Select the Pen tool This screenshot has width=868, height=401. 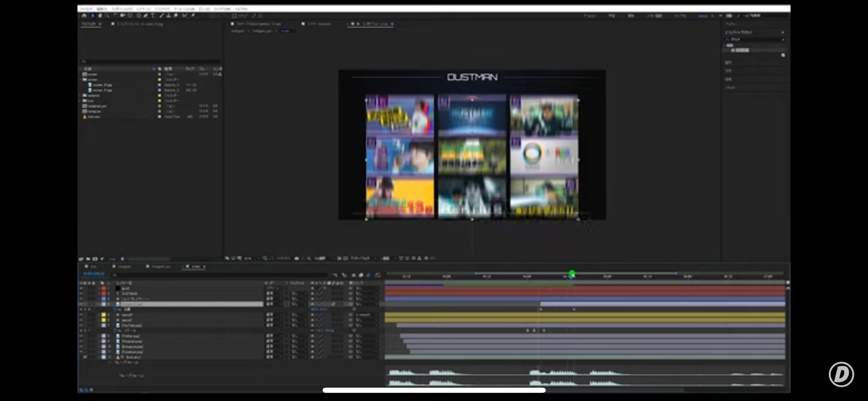click(146, 16)
